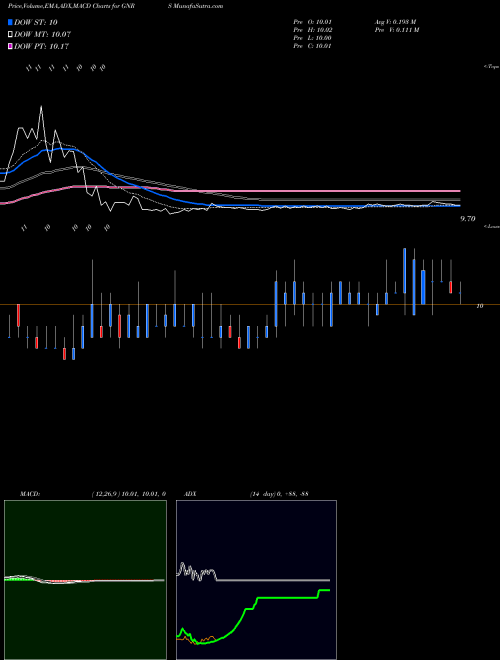This screenshot has width=500, height=660.
Task: Click the 'Pre C: 10.01' value
Action: click(x=312, y=46)
